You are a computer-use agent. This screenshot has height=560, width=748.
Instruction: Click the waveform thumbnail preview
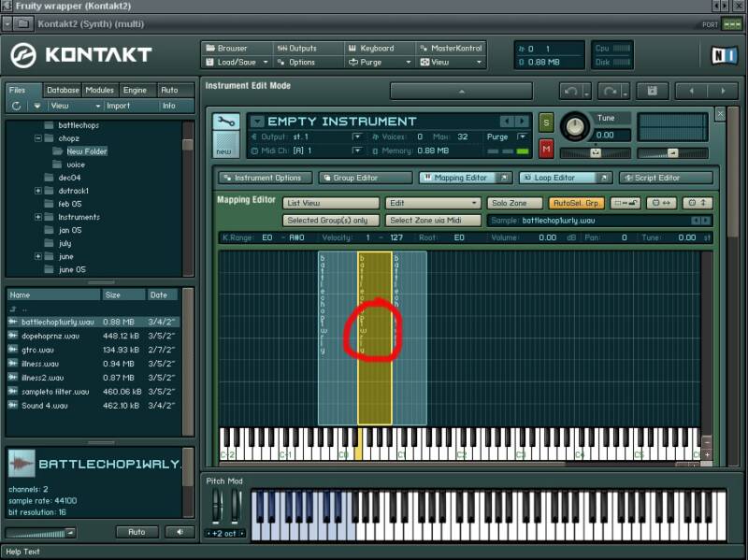click(x=22, y=463)
